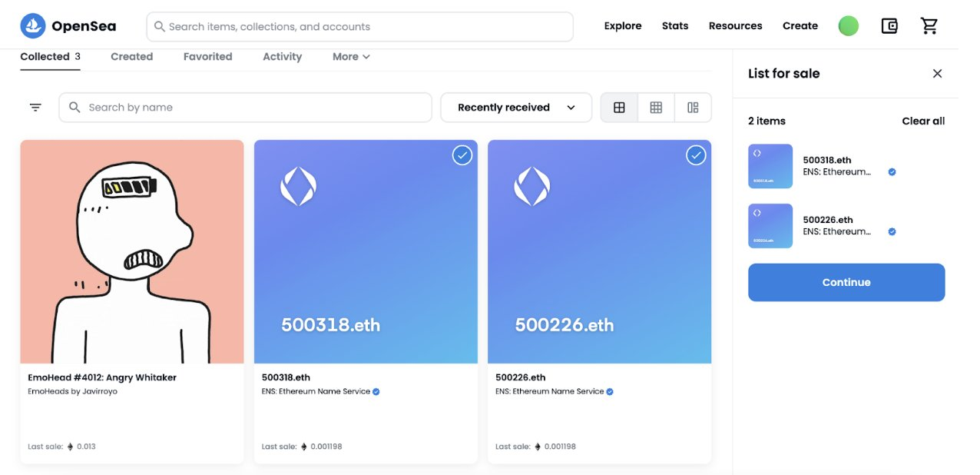
Task: Click verified badge beside 500226.eth in list panel
Action: (892, 231)
